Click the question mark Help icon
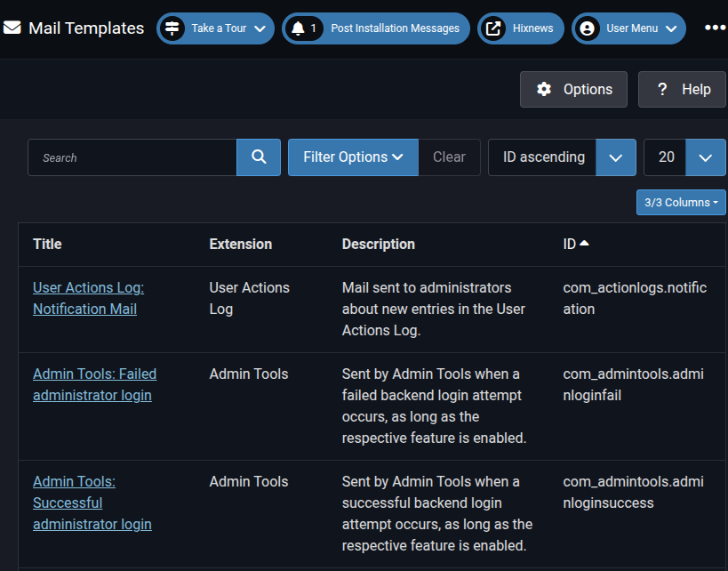The width and height of the screenshot is (728, 571). pos(661,89)
